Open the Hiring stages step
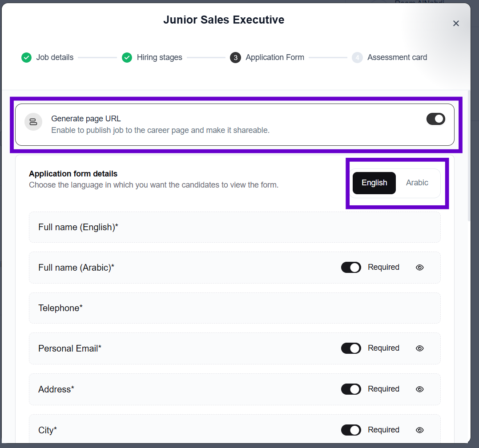 159,57
